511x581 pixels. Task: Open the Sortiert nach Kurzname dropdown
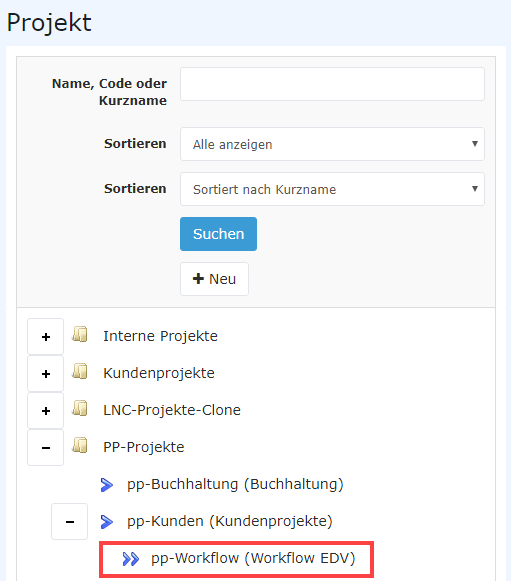point(332,189)
